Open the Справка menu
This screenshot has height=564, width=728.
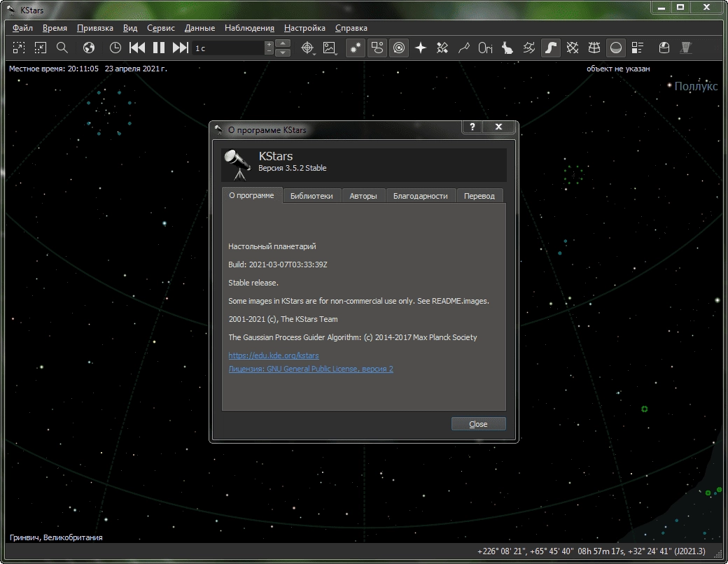351,28
